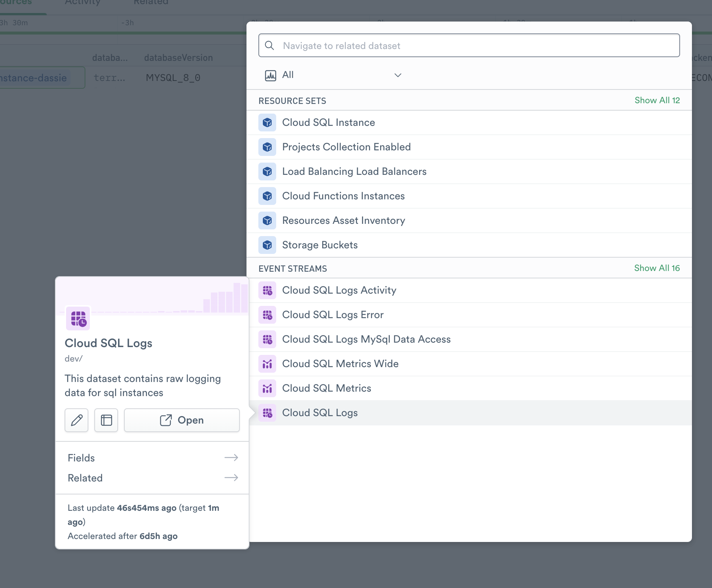The width and height of the screenshot is (712, 588).
Task: Switch to the Activity tab in background
Action: (x=82, y=3)
